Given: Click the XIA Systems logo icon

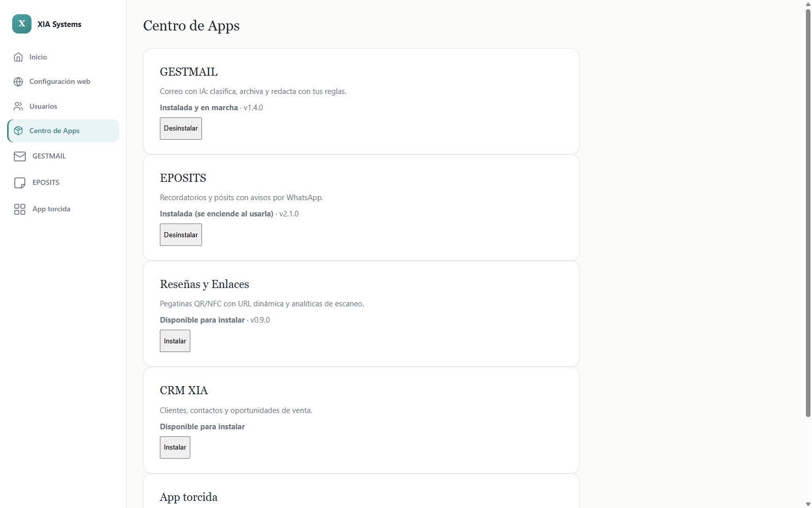Looking at the screenshot, I should (x=22, y=24).
